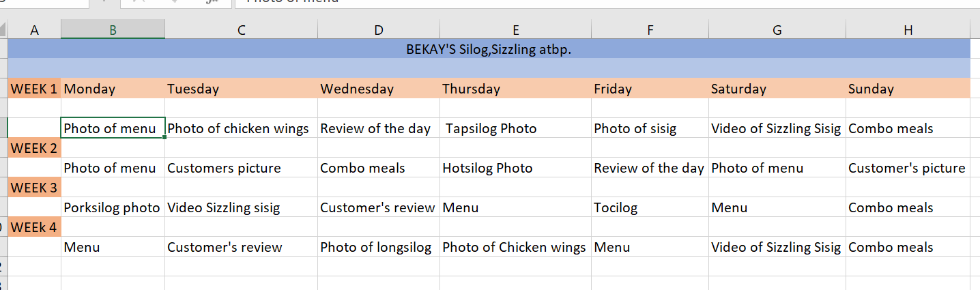980x290 pixels.
Task: Click the Wednesday header cell
Action: (x=378, y=89)
